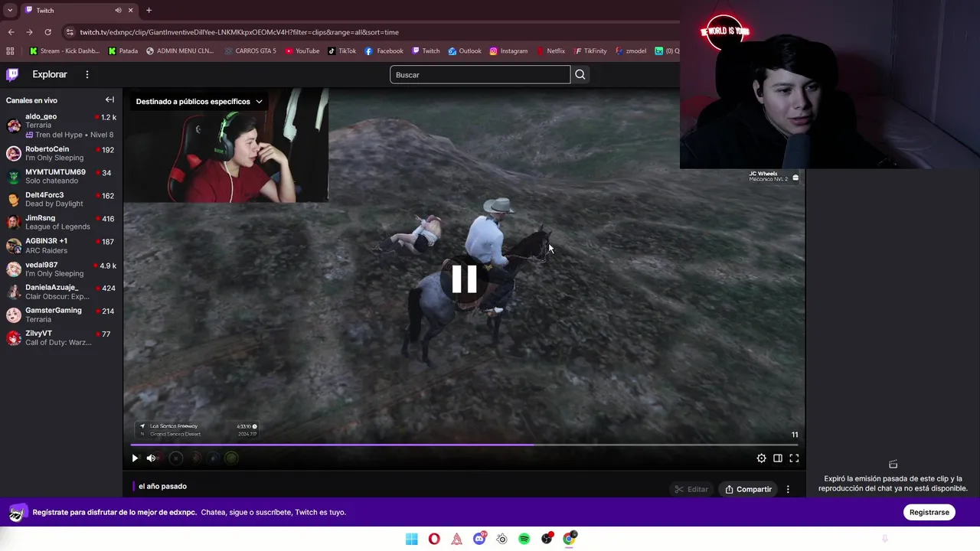Open the Twitch bookmark
980x551 pixels.
coord(426,51)
